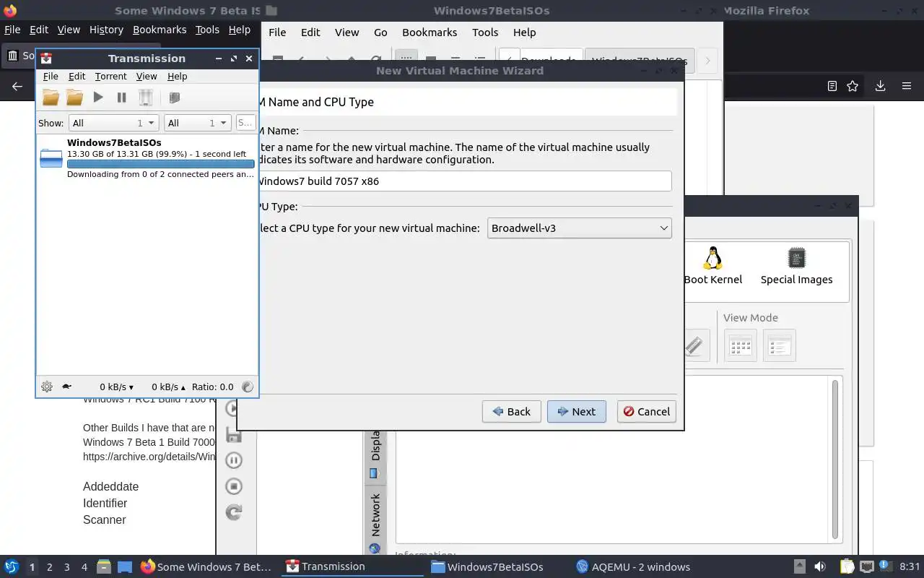This screenshot has width=924, height=578.
Task: Open file manager Bookmarks menu
Action: [430, 33]
